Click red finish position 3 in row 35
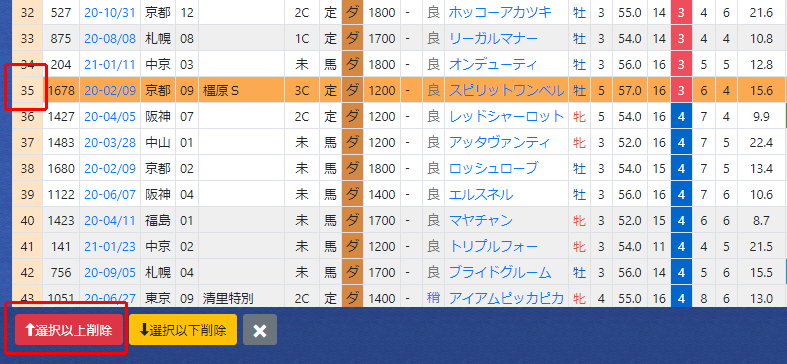The width and height of the screenshot is (787, 364). point(681,90)
